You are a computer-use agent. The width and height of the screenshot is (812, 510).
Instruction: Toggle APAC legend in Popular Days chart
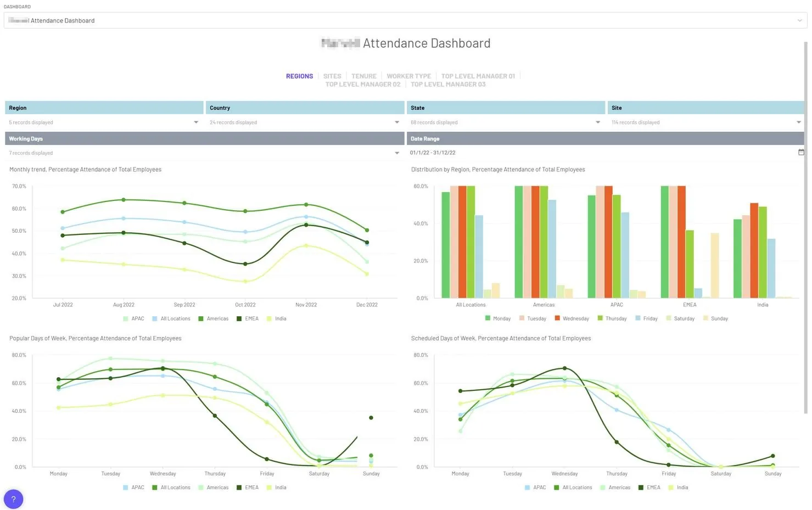click(134, 487)
